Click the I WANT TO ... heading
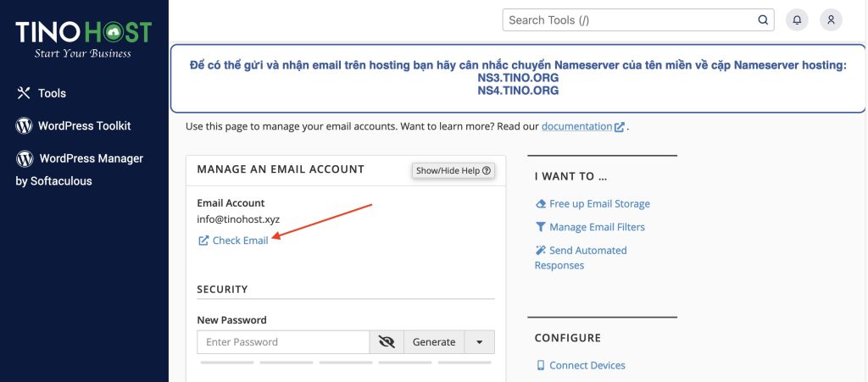Viewport: 868px width, 382px height. [x=570, y=176]
